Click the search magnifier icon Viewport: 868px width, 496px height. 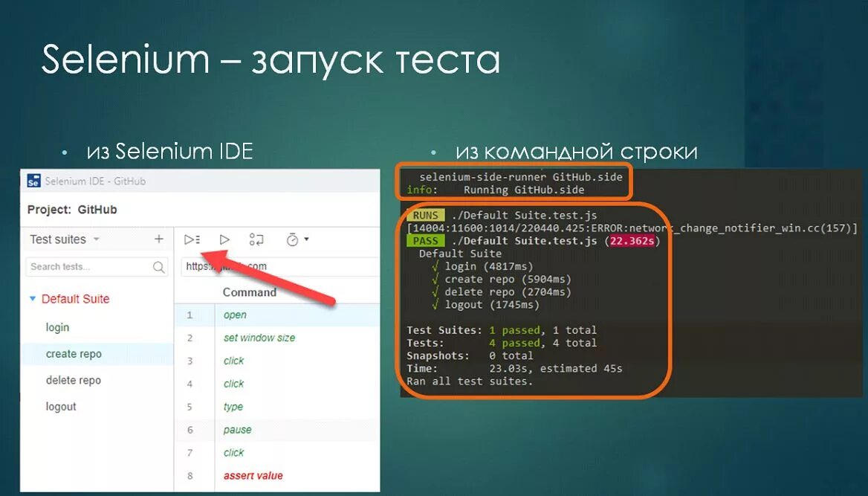158,267
